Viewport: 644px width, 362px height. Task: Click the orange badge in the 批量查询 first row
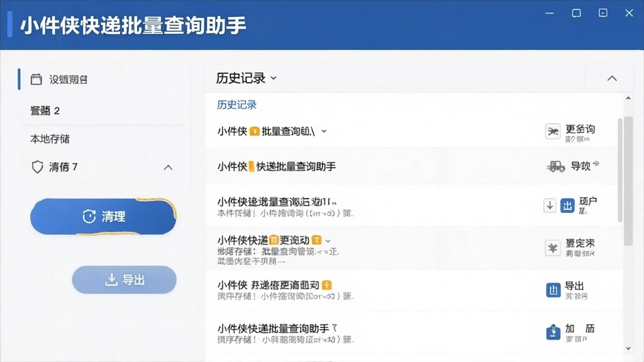point(254,131)
